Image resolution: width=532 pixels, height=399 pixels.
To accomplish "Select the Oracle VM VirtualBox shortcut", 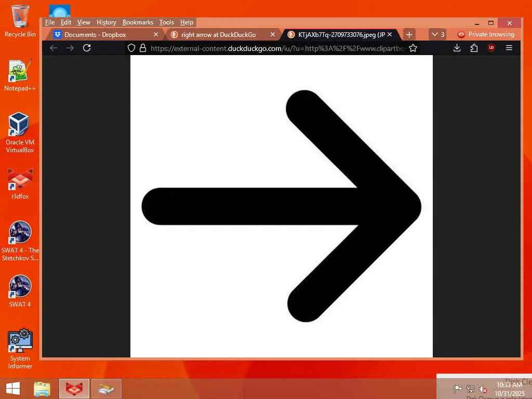I will coord(20,132).
